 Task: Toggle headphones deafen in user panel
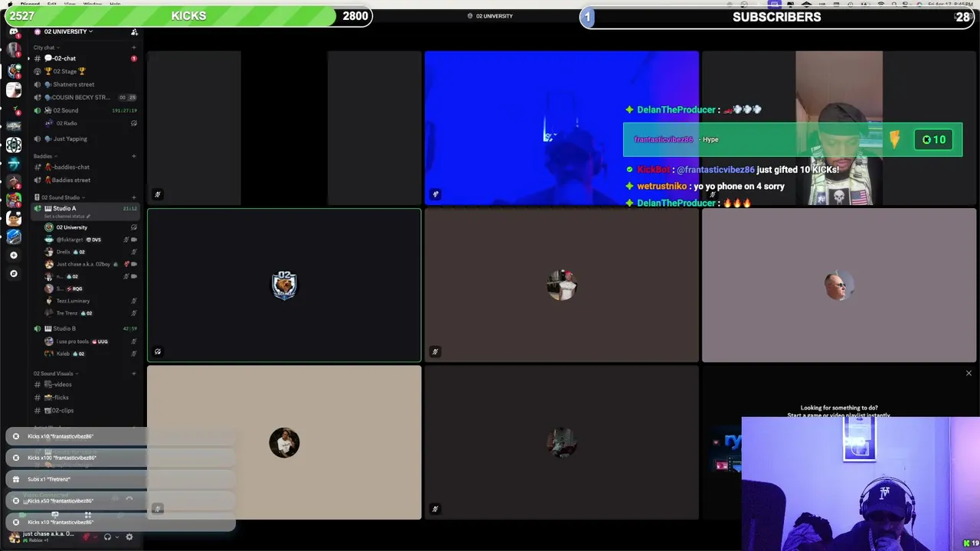coord(107,537)
